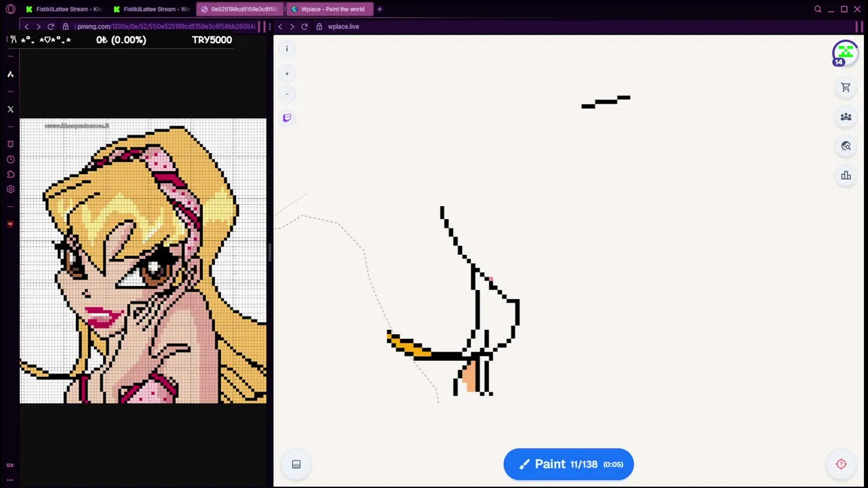Click the pixel art reference image
This screenshot has height=488, width=868.
tap(143, 261)
